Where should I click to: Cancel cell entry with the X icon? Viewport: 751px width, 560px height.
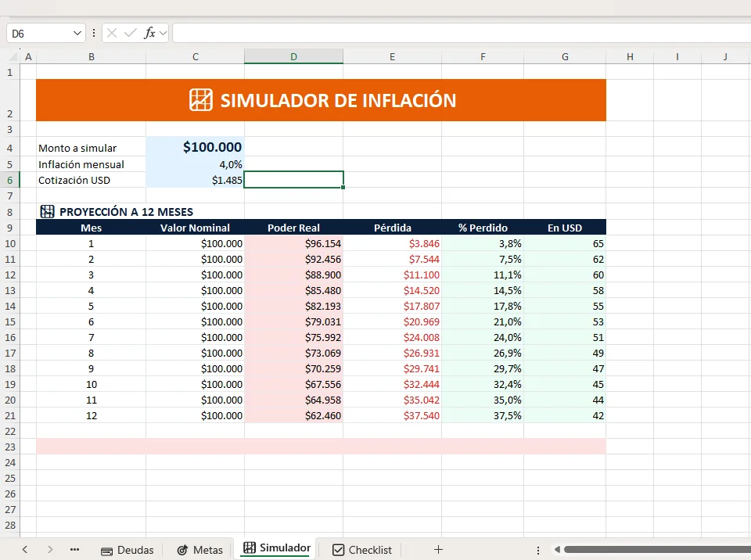[111, 33]
